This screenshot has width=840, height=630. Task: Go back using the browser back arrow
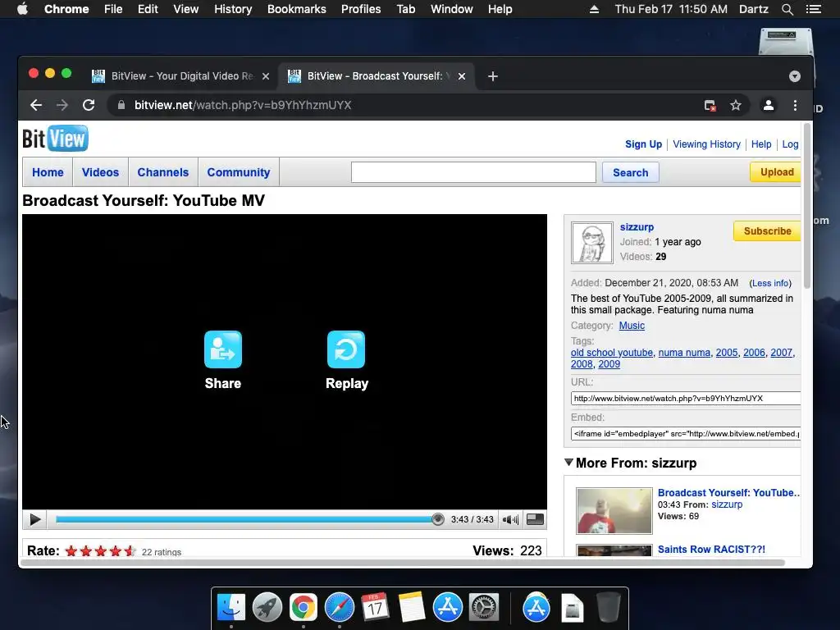click(x=36, y=105)
